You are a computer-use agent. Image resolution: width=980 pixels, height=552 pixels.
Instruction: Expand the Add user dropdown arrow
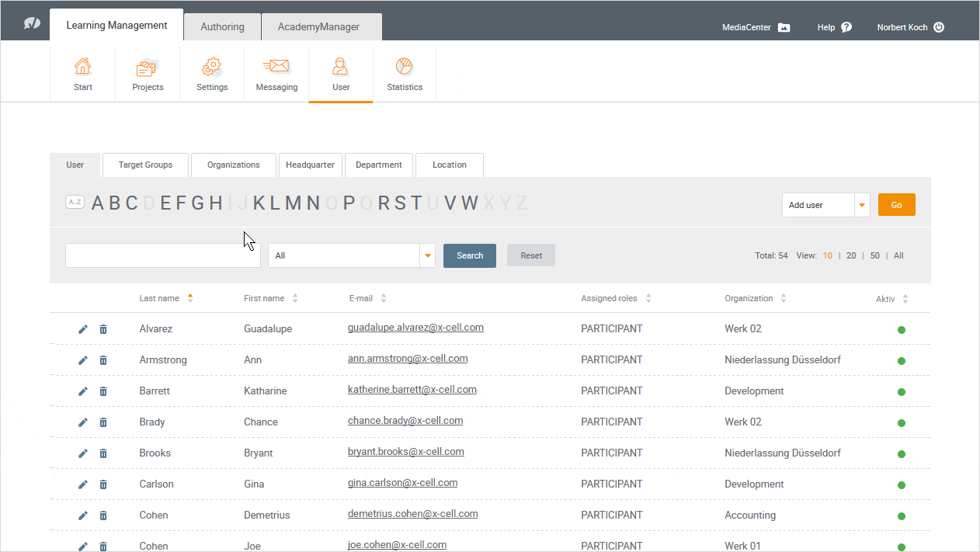[x=862, y=205]
